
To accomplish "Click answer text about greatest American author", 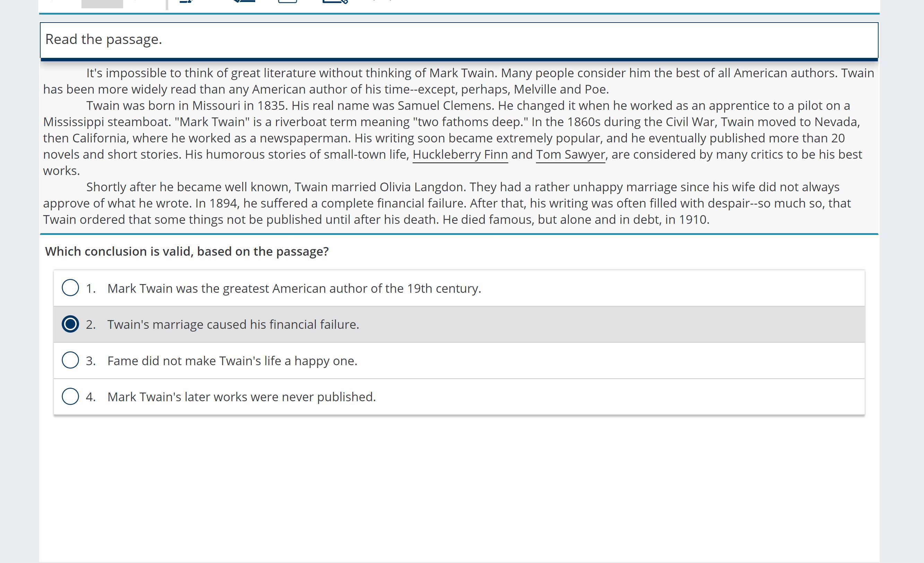I will coord(294,289).
